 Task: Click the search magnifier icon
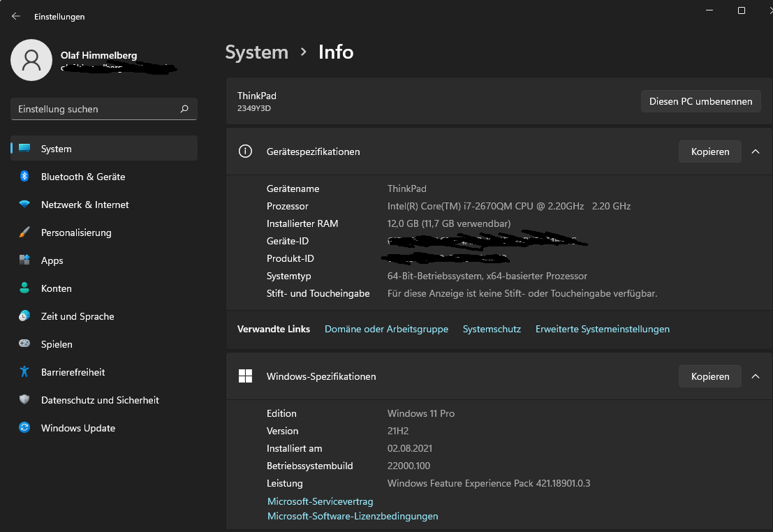184,109
